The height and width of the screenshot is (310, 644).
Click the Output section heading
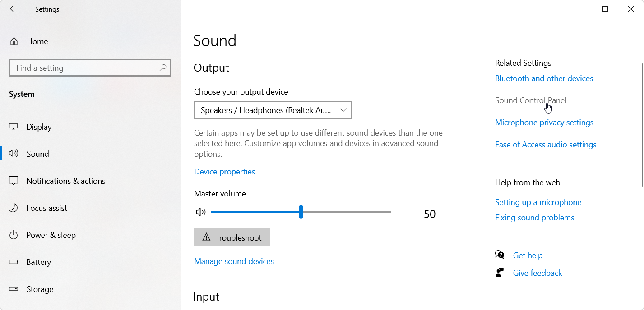point(211,68)
